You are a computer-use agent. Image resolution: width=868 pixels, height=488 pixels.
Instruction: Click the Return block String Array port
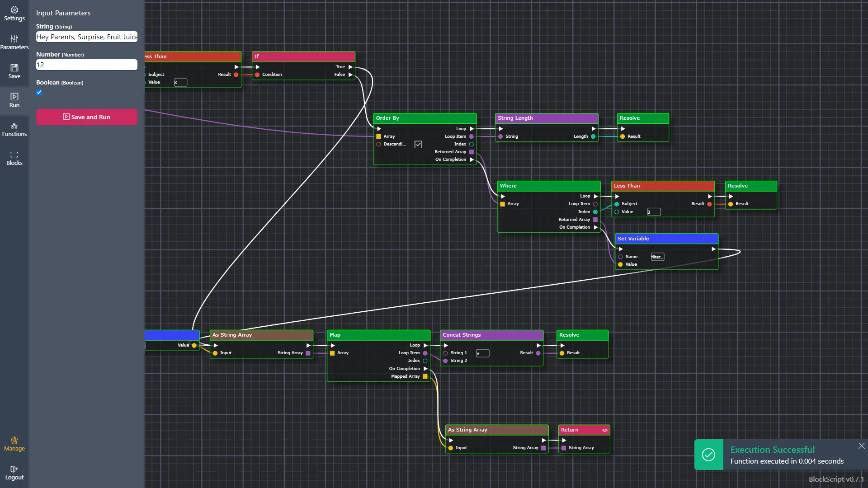564,448
